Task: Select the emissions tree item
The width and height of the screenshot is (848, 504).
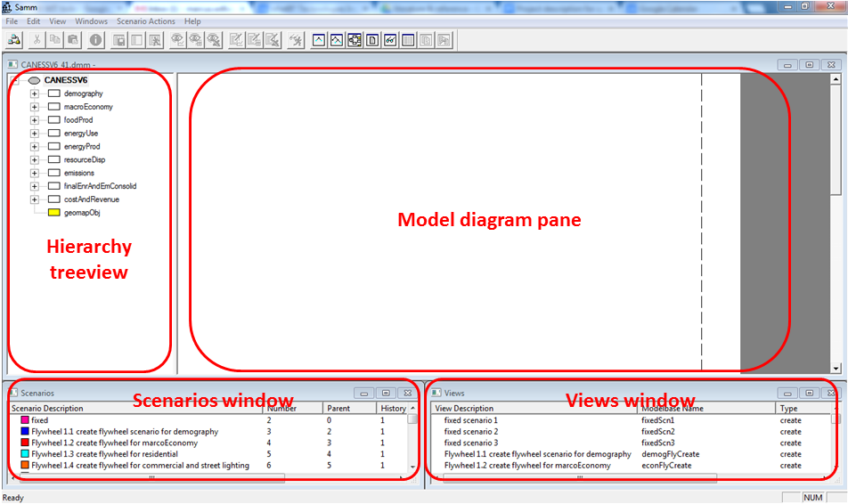Action: [79, 173]
